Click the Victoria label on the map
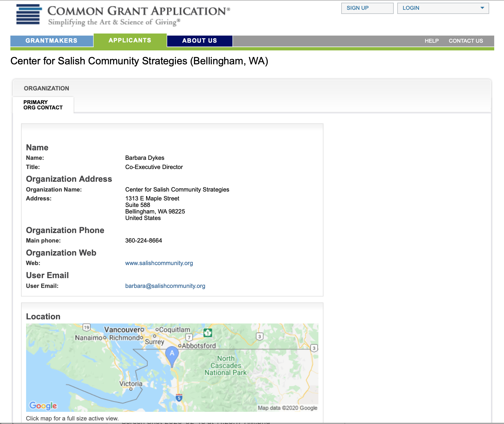The height and width of the screenshot is (424, 504). [131, 384]
